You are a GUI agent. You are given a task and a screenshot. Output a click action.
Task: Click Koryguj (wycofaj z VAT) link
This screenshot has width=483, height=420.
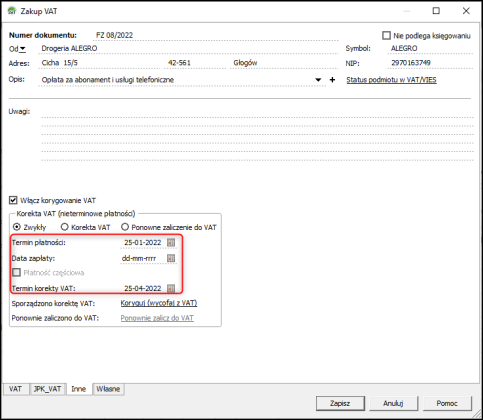pos(159,303)
